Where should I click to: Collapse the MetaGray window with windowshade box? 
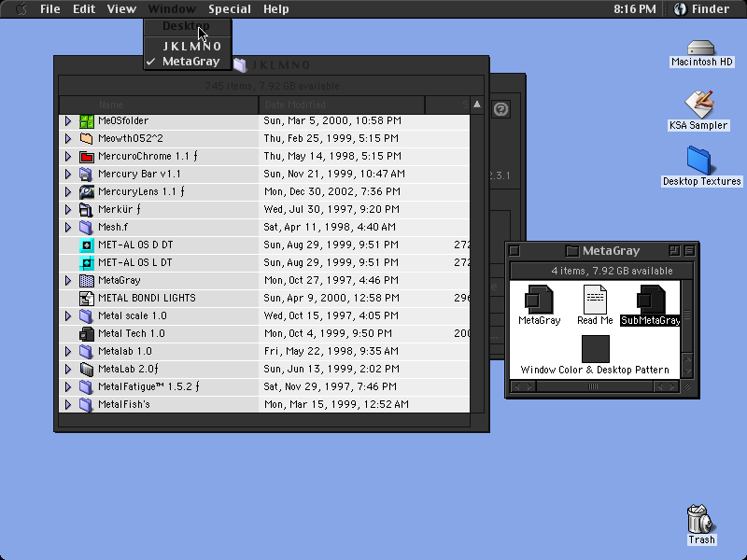click(x=689, y=250)
